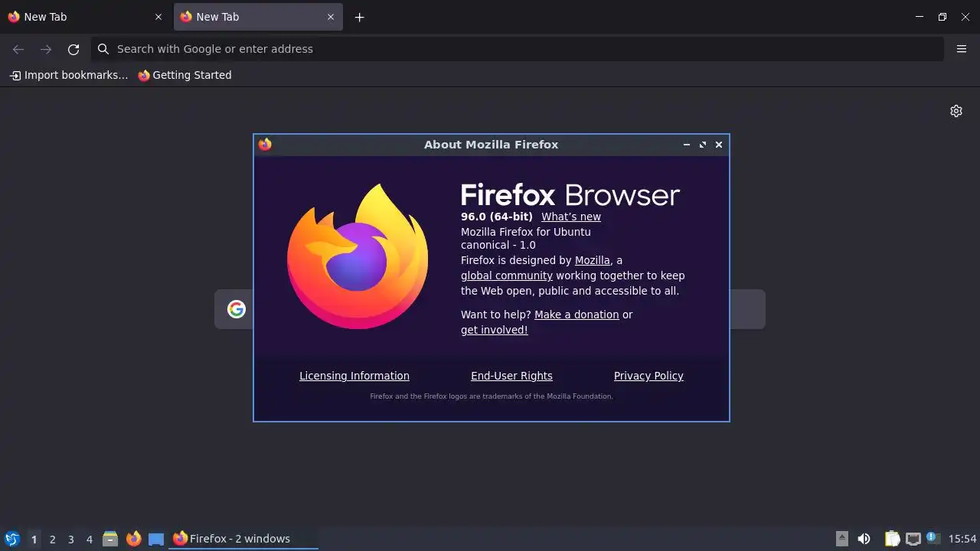Click the 96.0 (64-bit) version text

click(497, 217)
